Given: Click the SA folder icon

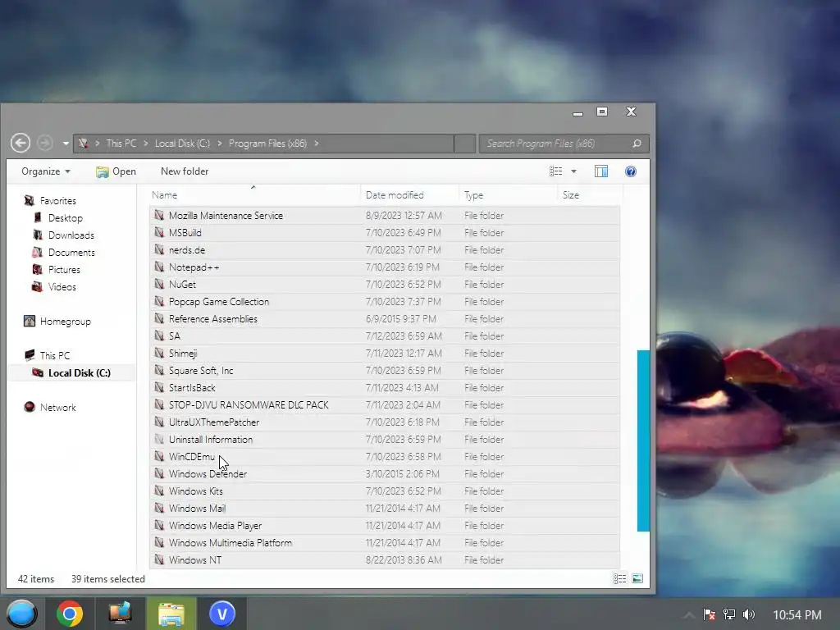Looking at the screenshot, I should [x=159, y=336].
